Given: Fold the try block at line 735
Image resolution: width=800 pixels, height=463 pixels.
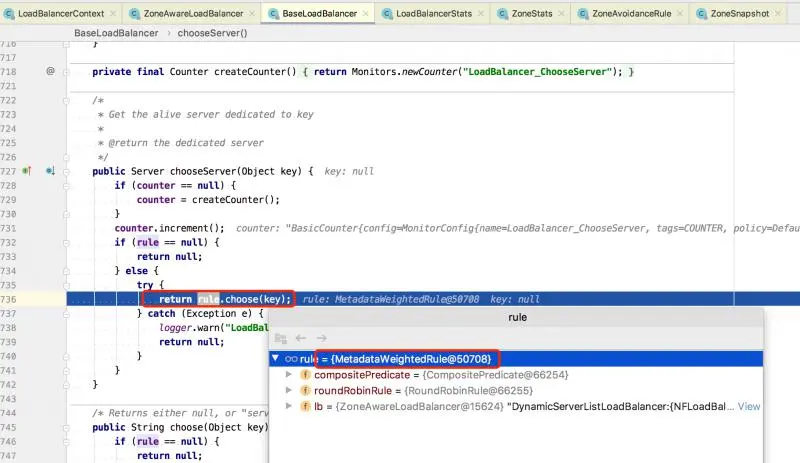Looking at the screenshot, I should click(66, 285).
